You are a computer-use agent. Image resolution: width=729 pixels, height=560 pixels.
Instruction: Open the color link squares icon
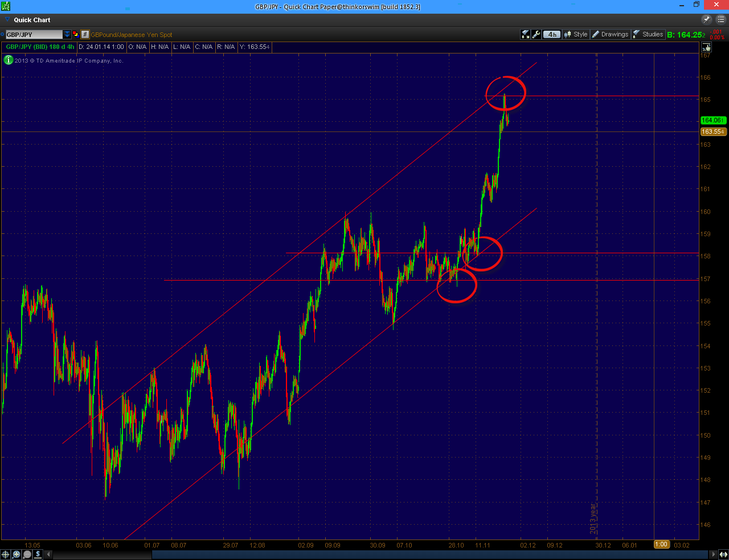point(75,34)
